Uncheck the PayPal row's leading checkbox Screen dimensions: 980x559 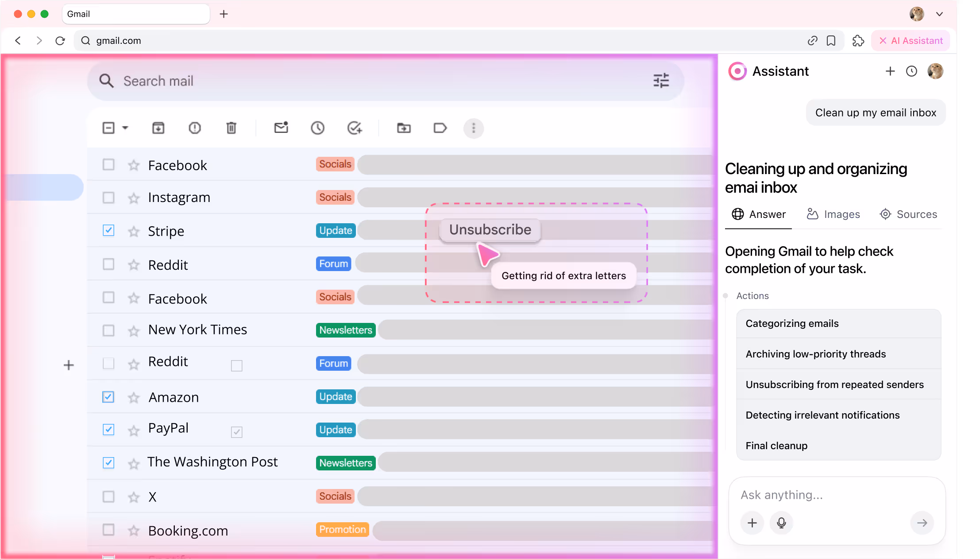pyautogui.click(x=108, y=430)
